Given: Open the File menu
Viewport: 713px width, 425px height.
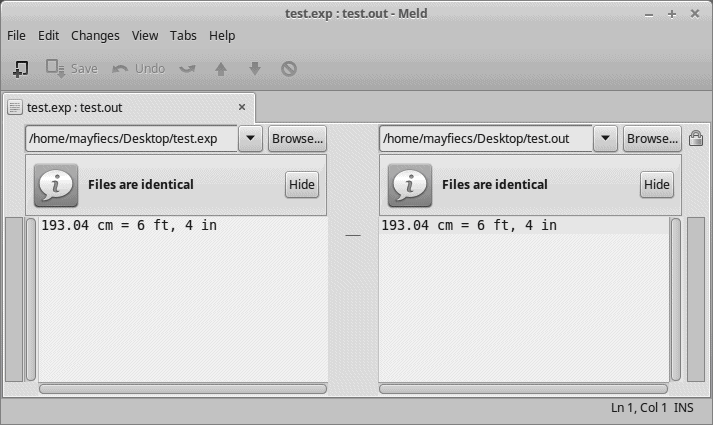Looking at the screenshot, I should [x=16, y=35].
